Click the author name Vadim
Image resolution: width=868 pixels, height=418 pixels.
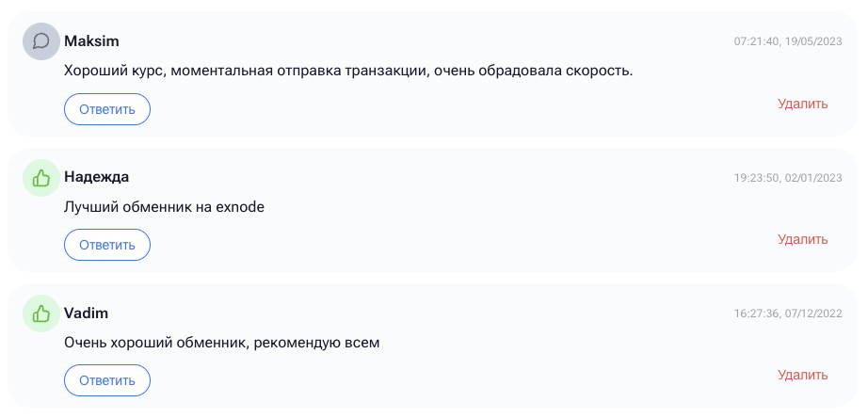click(86, 313)
